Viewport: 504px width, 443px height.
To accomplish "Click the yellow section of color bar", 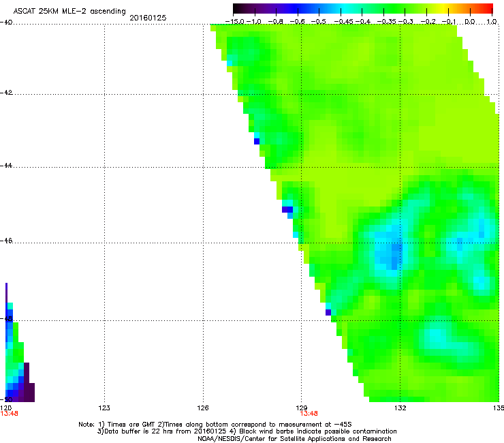I will tap(445, 8).
